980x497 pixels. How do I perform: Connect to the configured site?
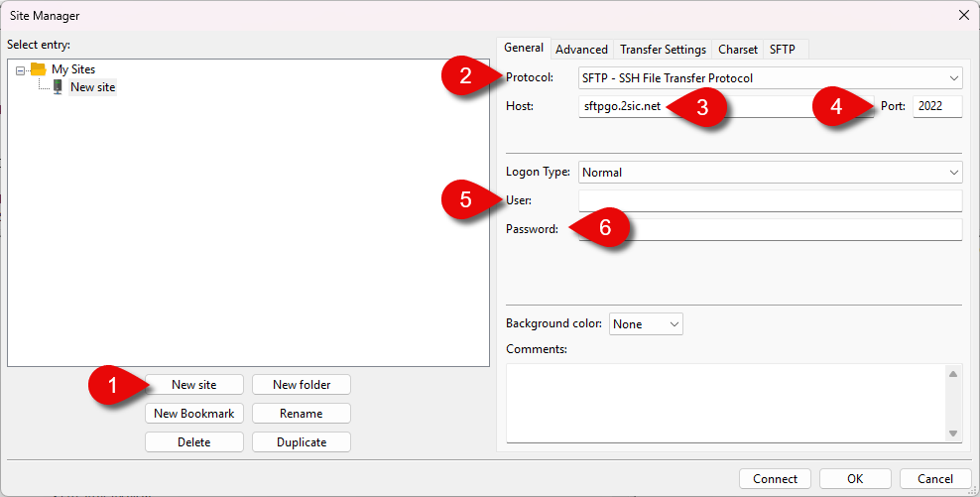(775, 479)
